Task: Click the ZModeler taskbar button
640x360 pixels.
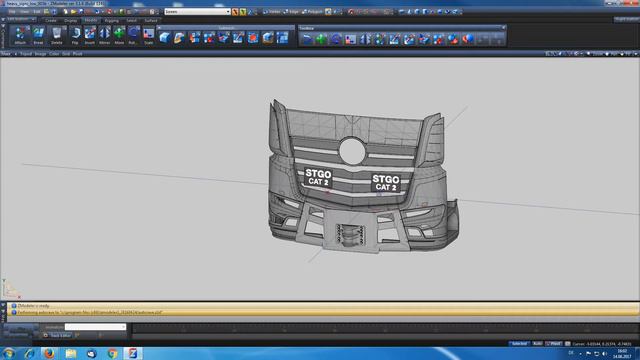Action: (x=133, y=353)
